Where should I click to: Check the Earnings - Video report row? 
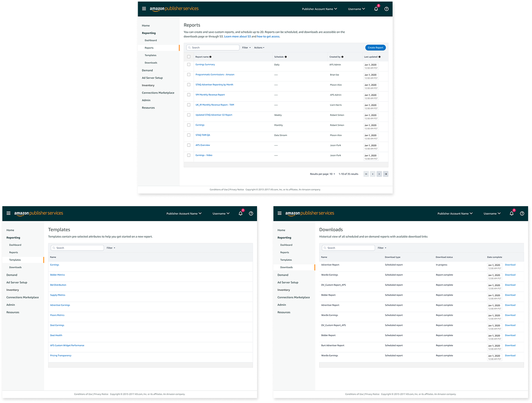coord(189,155)
